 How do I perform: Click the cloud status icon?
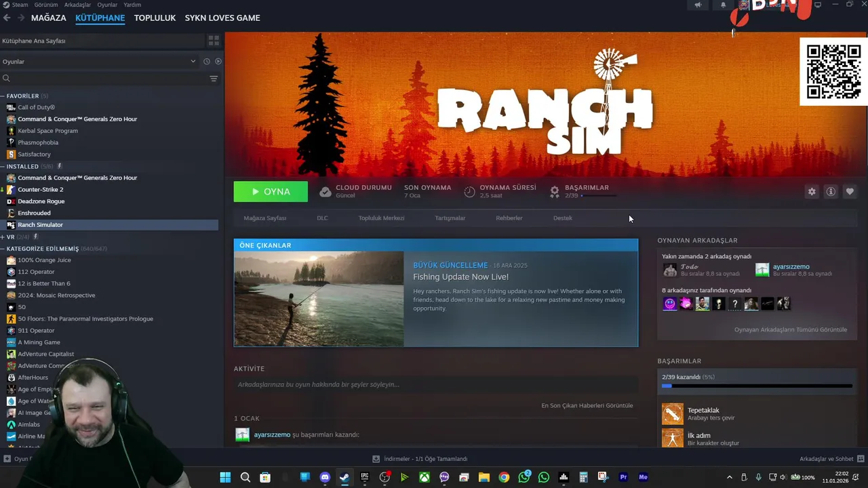pyautogui.click(x=325, y=192)
